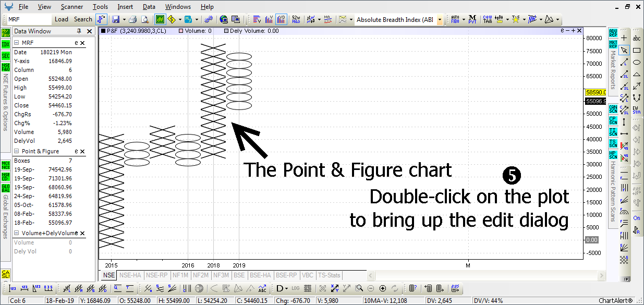The height and width of the screenshot is (305, 644).
Task: Select the triangle drawing tool
Action: tap(637, 74)
